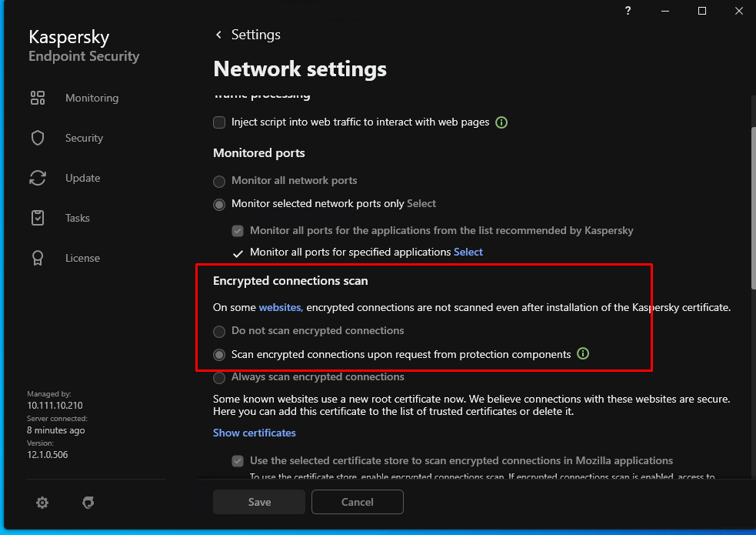756x535 pixels.
Task: Click info icon beside scan upon request option
Action: [583, 354]
